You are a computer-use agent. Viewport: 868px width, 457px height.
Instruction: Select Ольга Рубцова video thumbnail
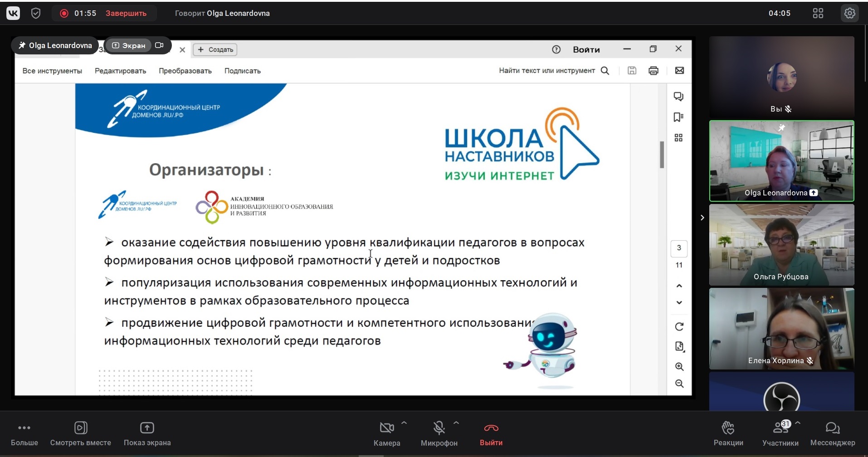pyautogui.click(x=781, y=245)
